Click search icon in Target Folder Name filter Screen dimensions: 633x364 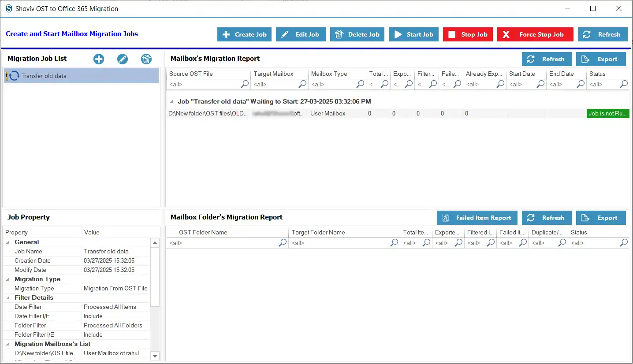tap(395, 243)
